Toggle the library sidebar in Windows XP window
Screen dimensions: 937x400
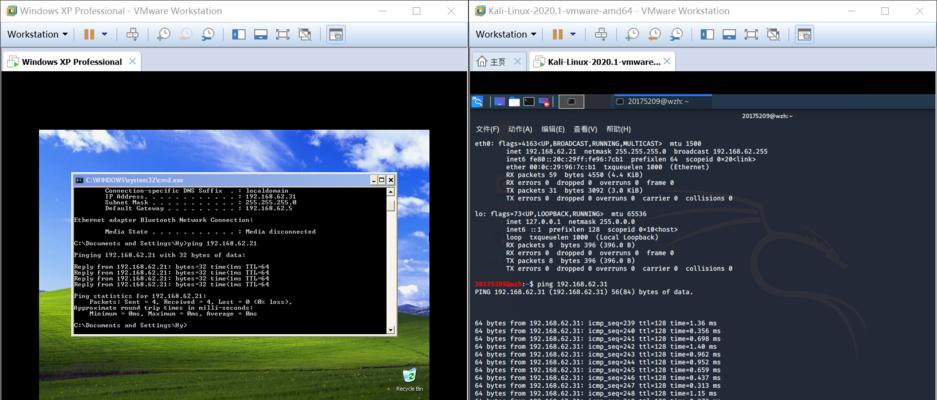click(239, 34)
